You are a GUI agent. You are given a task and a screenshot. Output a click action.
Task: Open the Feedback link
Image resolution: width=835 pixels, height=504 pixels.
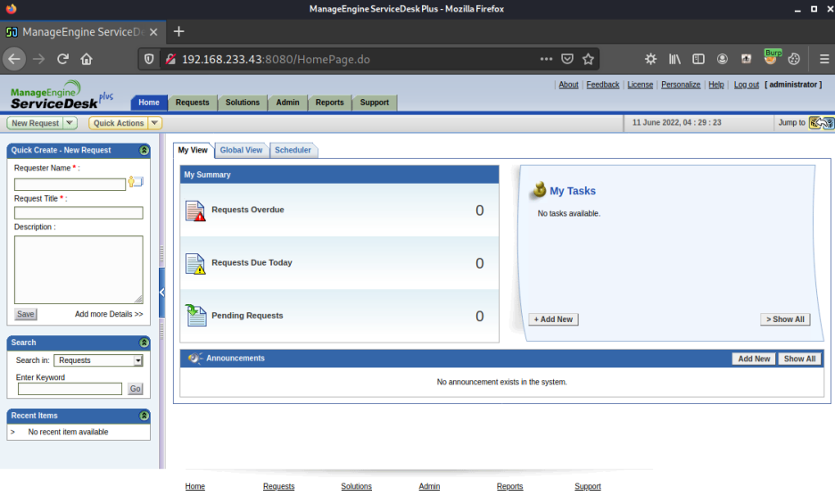click(x=603, y=85)
